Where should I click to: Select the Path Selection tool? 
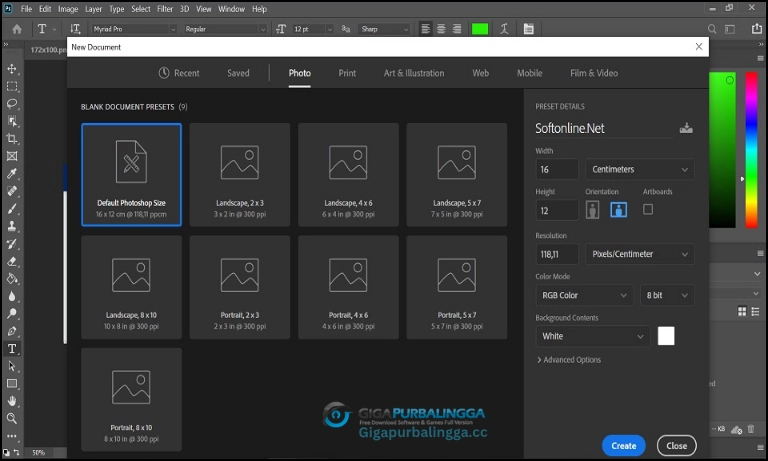pyautogui.click(x=12, y=366)
